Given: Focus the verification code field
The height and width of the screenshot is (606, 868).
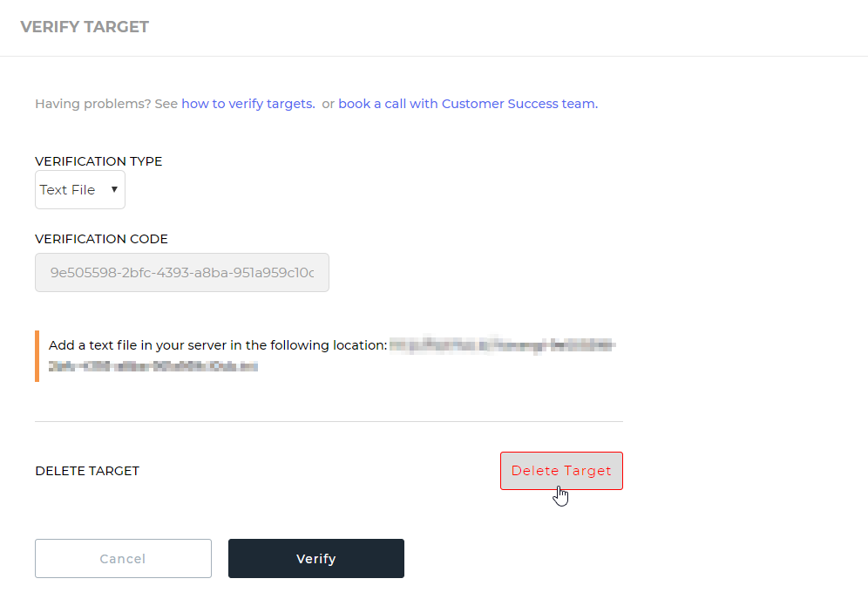Looking at the screenshot, I should pyautogui.click(x=182, y=273).
